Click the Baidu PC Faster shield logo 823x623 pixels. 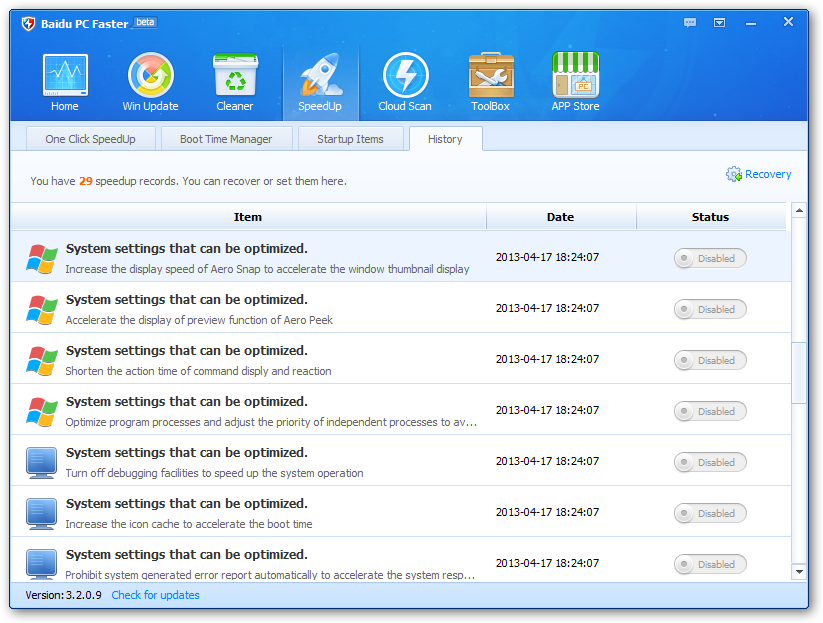[28, 24]
